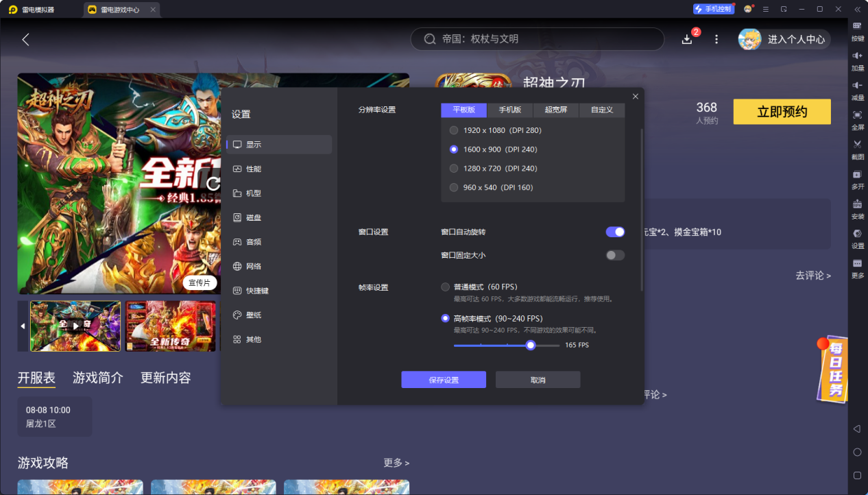Enable the 窗口固定大小 switch
868x495 pixels.
(615, 255)
